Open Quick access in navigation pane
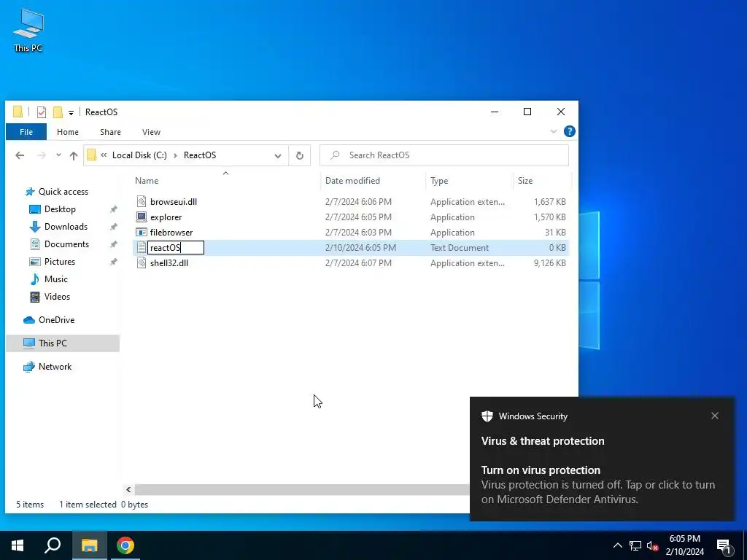The width and height of the screenshot is (747, 560). (x=63, y=192)
